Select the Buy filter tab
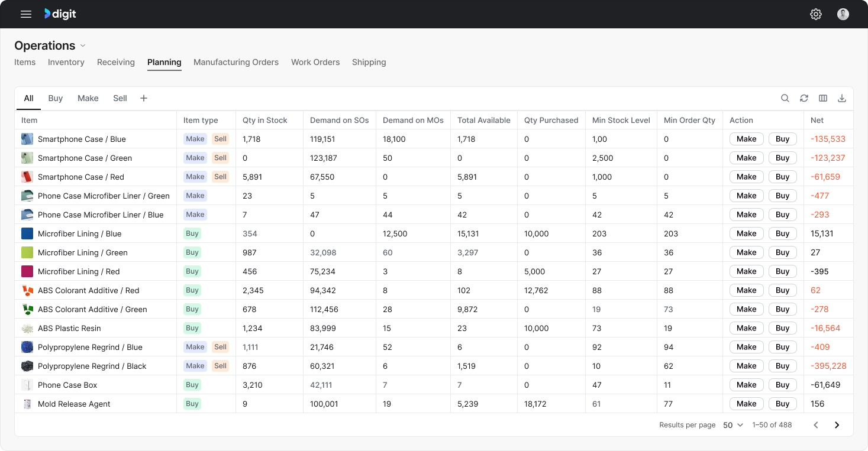The width and height of the screenshot is (868, 451). pos(56,98)
